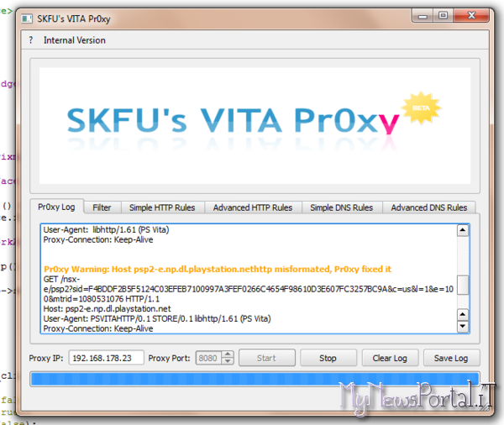
Task: Click the log scrollbar up arrow at top
Action: click(463, 230)
